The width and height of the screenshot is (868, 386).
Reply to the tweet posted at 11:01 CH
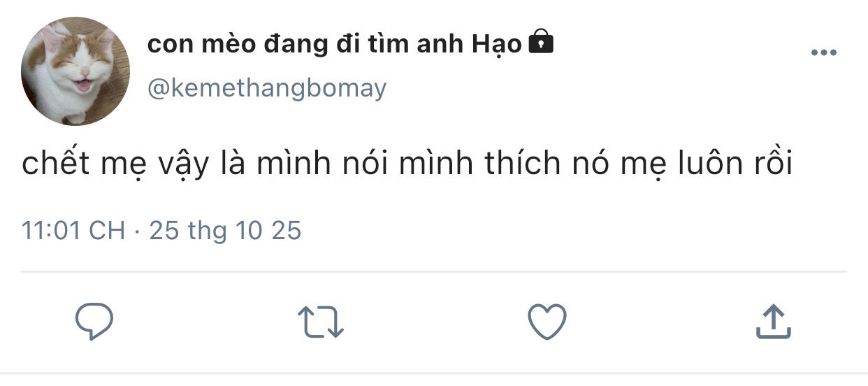[x=94, y=322]
